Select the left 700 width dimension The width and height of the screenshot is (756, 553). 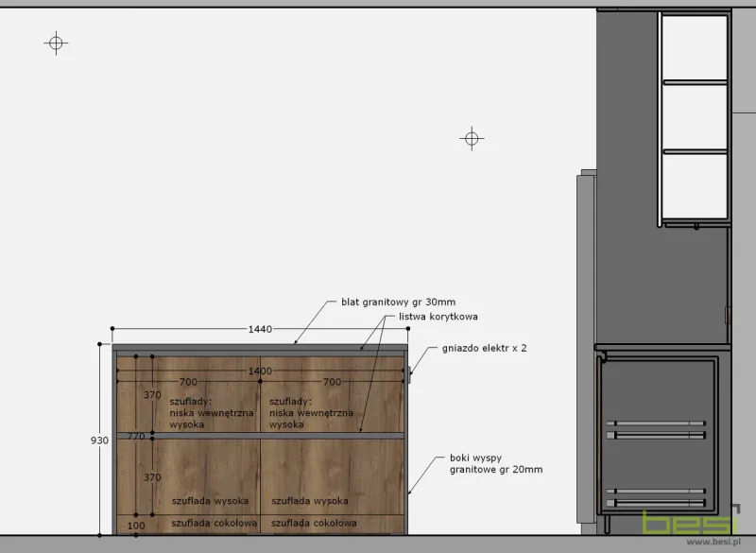pos(188,382)
